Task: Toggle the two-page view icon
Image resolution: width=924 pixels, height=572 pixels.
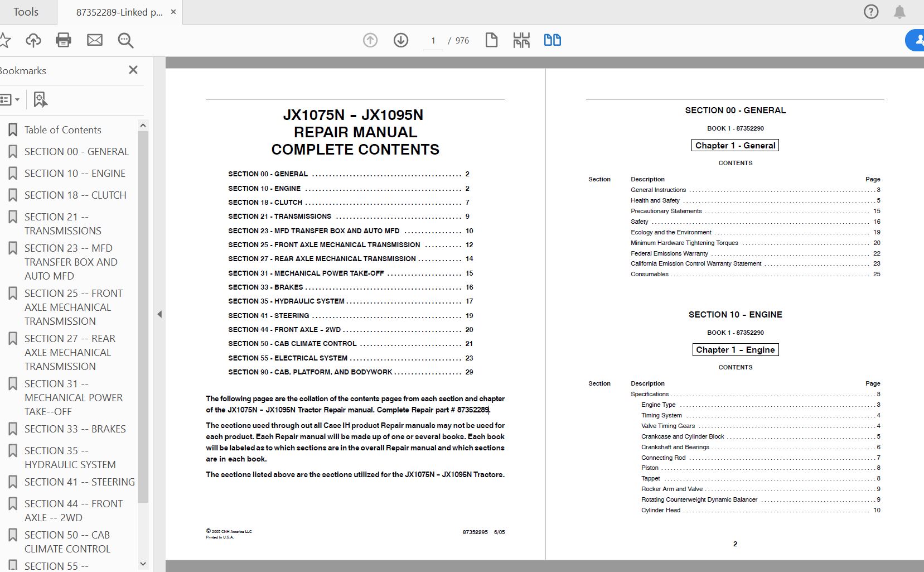Action: (x=553, y=40)
